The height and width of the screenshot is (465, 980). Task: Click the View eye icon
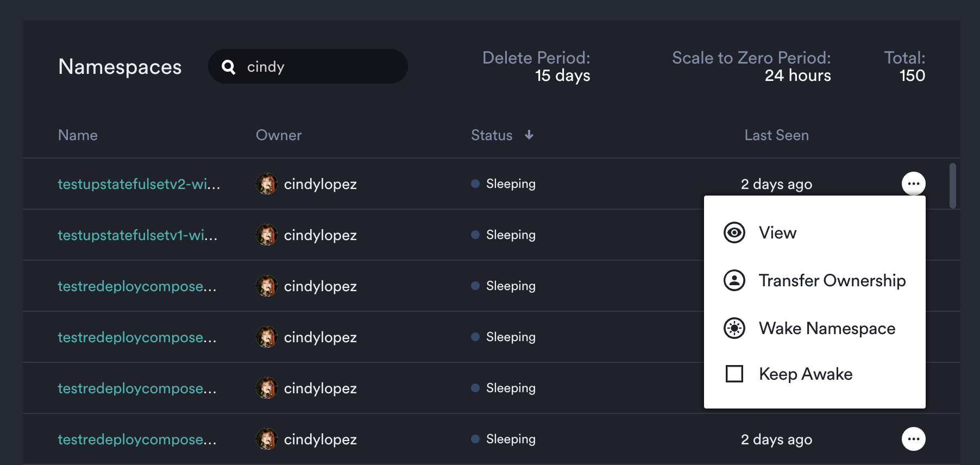(734, 232)
